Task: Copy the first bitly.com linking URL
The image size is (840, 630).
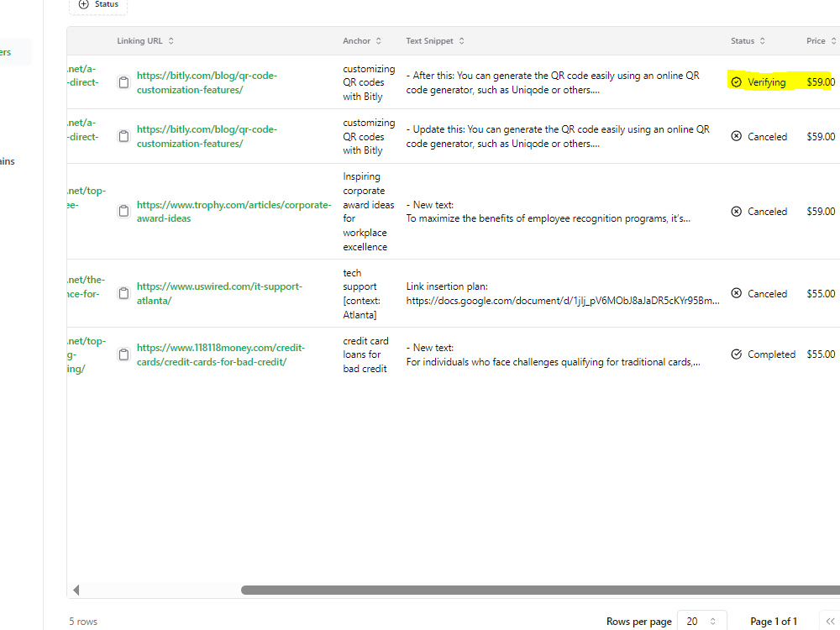Action: (x=123, y=82)
